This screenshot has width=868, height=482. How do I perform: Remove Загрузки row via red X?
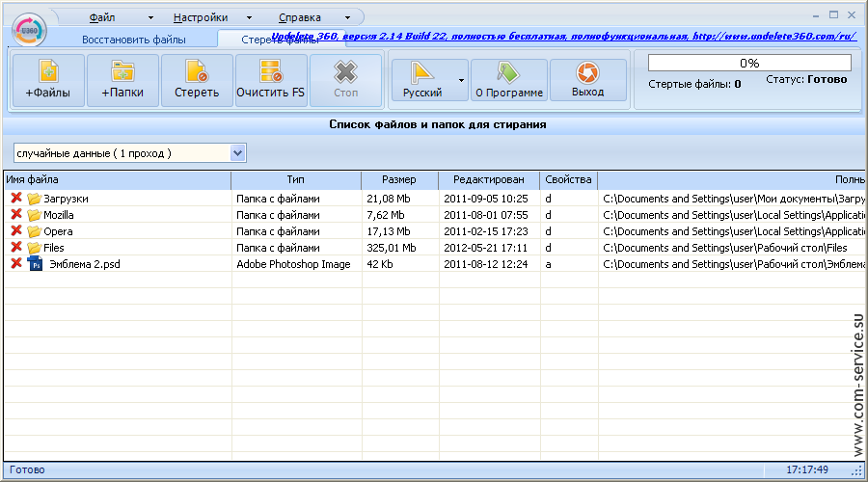(16, 198)
